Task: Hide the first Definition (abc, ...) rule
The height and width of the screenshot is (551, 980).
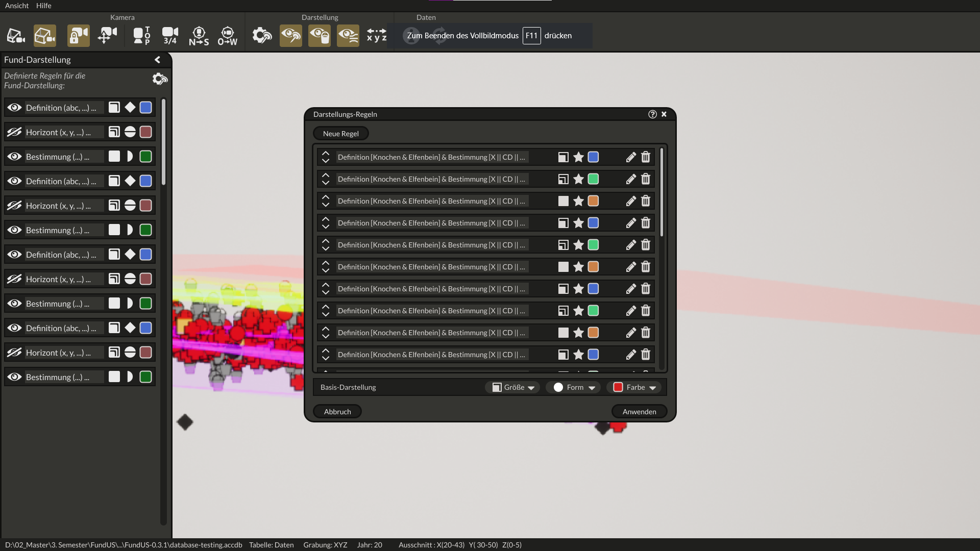Action: pyautogui.click(x=14, y=108)
